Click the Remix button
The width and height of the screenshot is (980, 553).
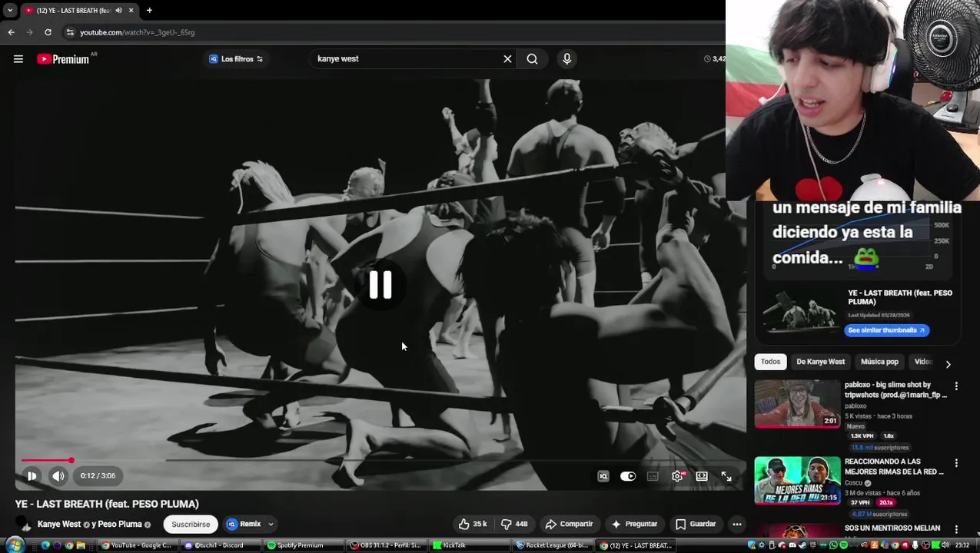point(244,525)
